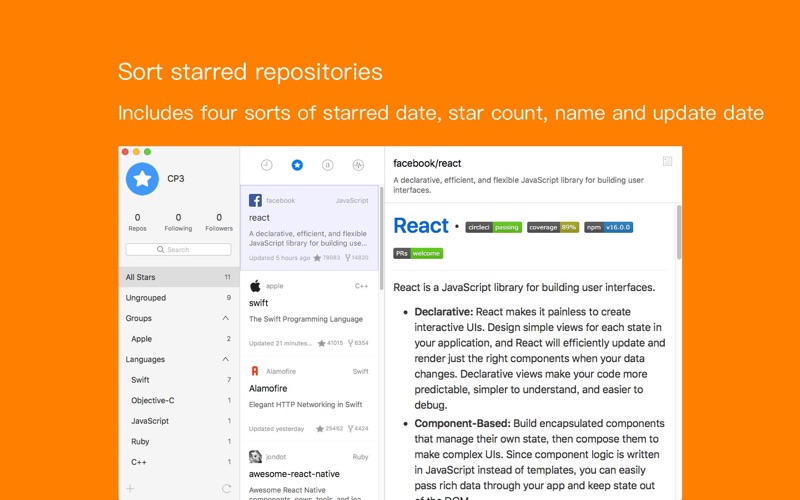Click the Following count

(178, 222)
